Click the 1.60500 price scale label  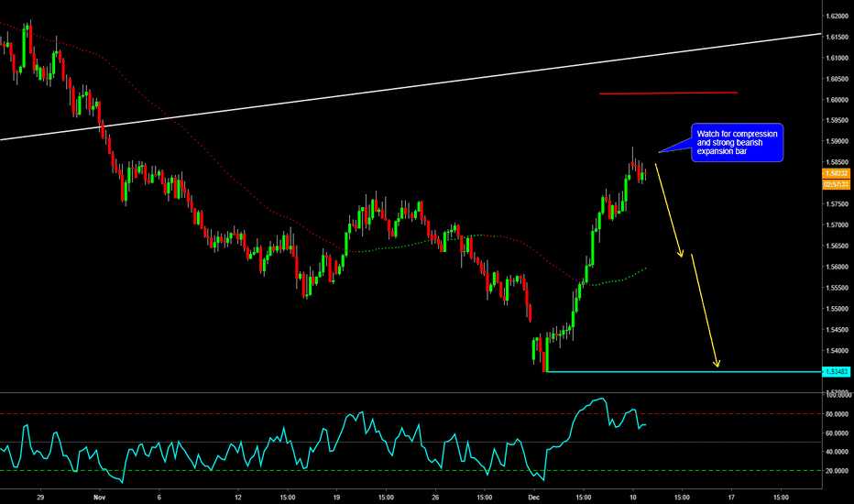[x=838, y=79]
